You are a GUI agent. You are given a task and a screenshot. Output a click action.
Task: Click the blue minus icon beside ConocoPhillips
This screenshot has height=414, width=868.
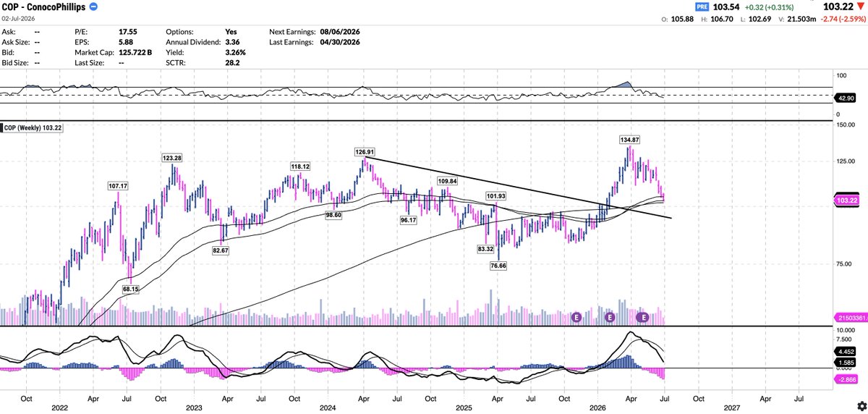[x=93, y=7]
